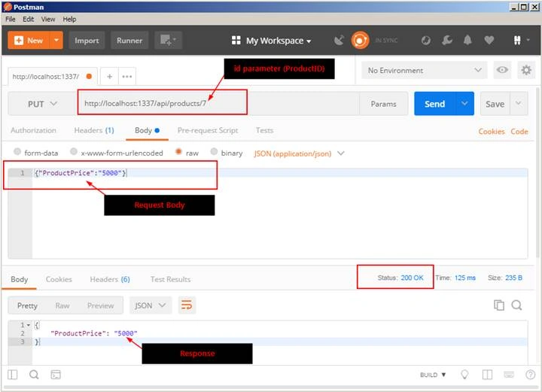Open the response Body tab
542x392 pixels.
[x=19, y=279]
